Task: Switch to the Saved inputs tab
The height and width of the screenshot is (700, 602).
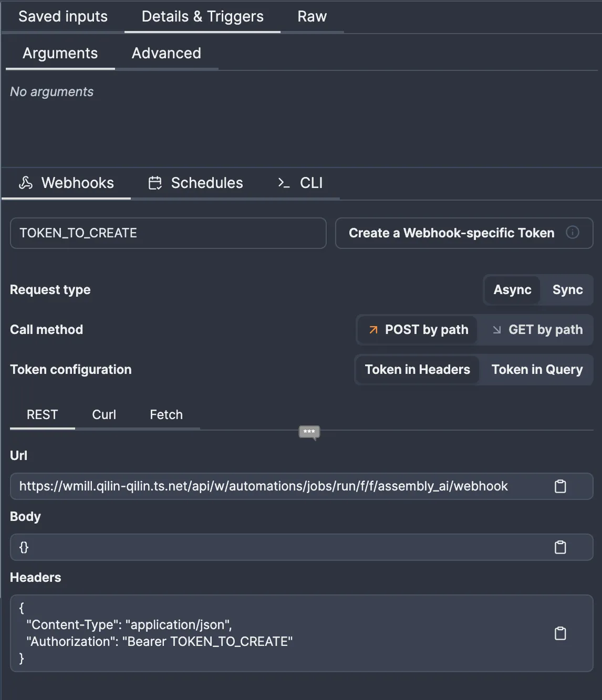Action: [63, 17]
